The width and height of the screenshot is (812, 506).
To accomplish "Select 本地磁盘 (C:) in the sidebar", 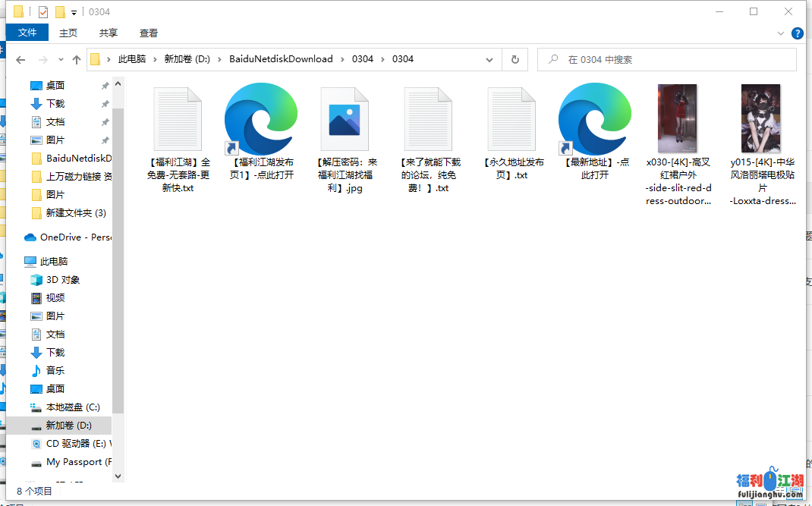I will (72, 407).
